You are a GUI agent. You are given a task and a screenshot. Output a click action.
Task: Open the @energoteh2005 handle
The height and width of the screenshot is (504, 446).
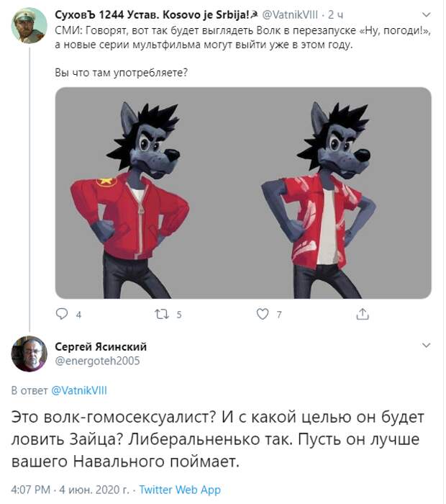click(x=97, y=361)
